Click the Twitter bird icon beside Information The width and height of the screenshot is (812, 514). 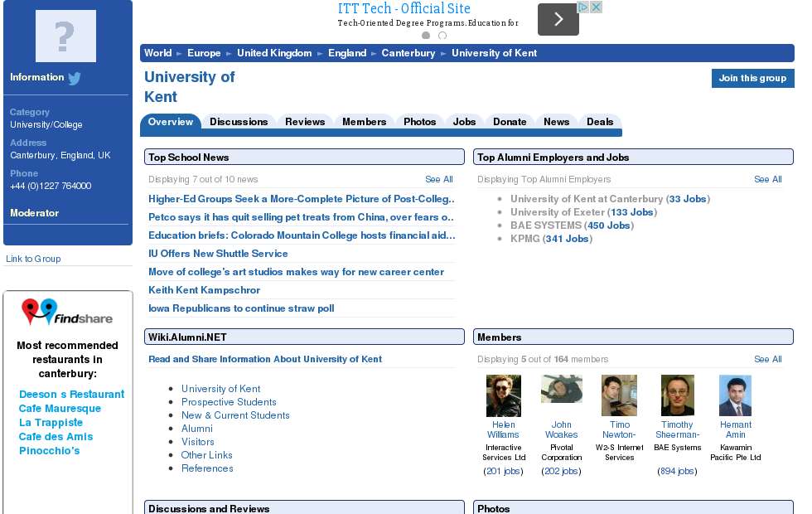75,78
